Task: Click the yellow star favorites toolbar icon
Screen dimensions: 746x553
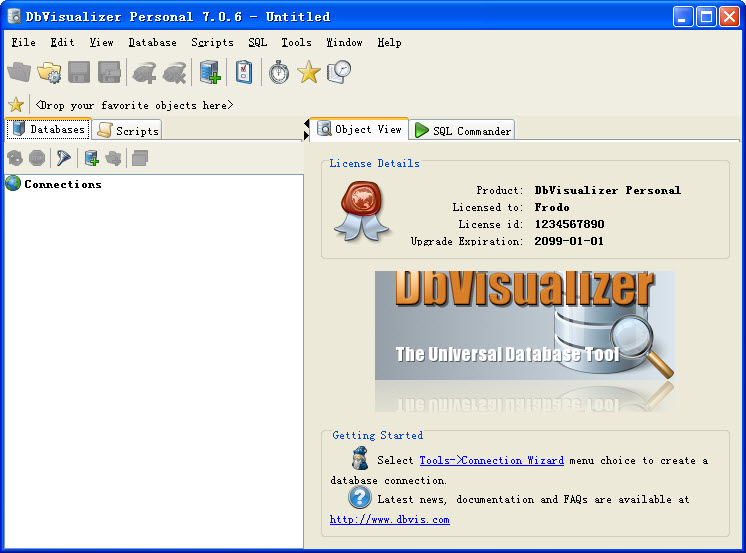Action: pyautogui.click(x=309, y=72)
